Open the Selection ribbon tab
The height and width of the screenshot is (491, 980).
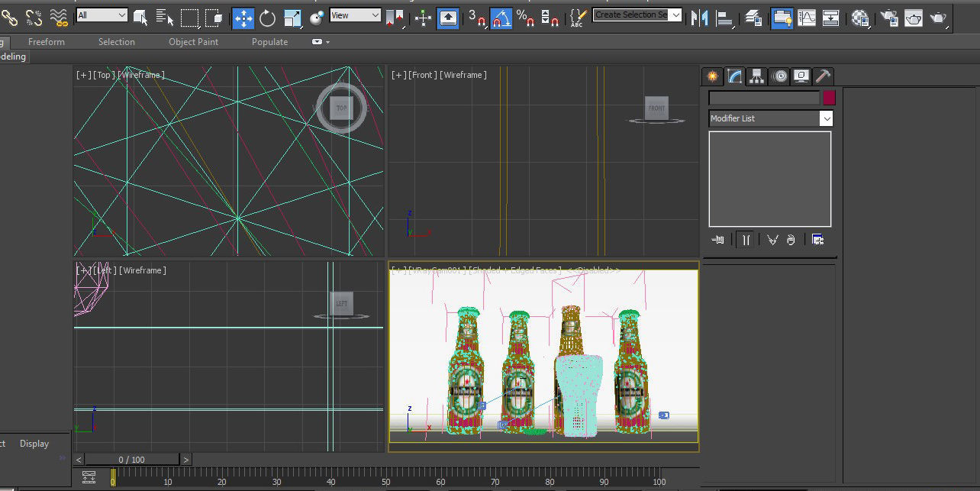(x=117, y=42)
